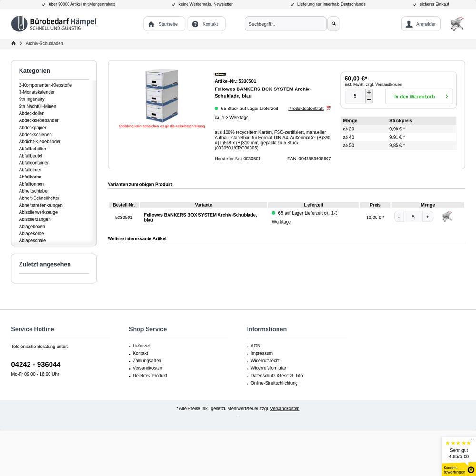Viewport: 476px width, 476px height.
Task: Open Widerrufsformular footer link
Action: coord(268,368)
